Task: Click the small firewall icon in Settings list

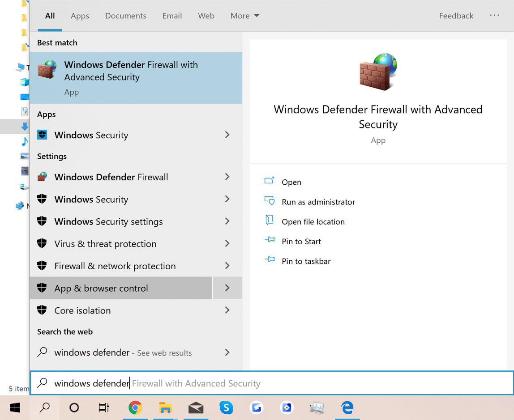Action: (x=42, y=177)
